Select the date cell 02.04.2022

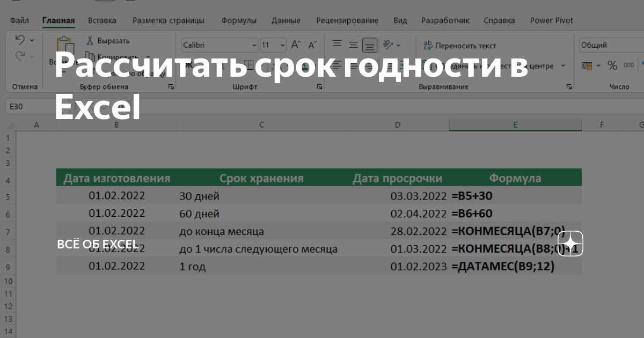(398, 214)
